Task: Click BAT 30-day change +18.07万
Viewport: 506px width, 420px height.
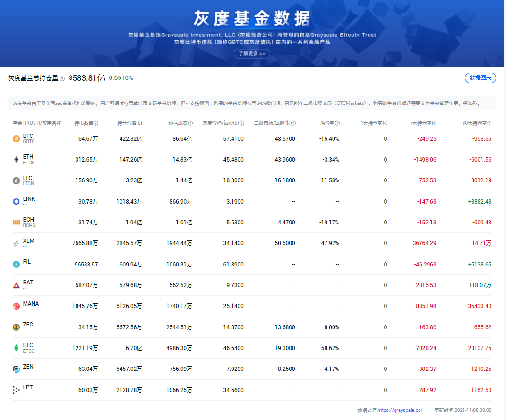Action: tap(480, 285)
